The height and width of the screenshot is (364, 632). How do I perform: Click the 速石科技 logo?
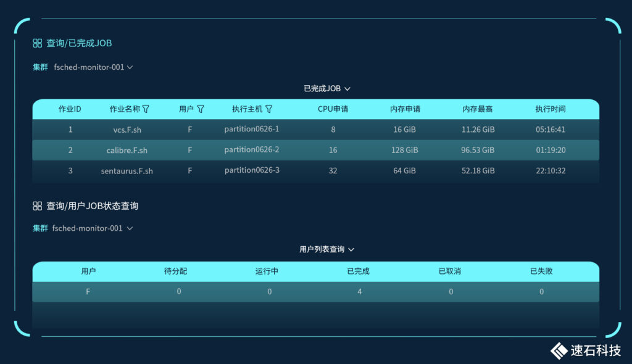click(x=586, y=350)
